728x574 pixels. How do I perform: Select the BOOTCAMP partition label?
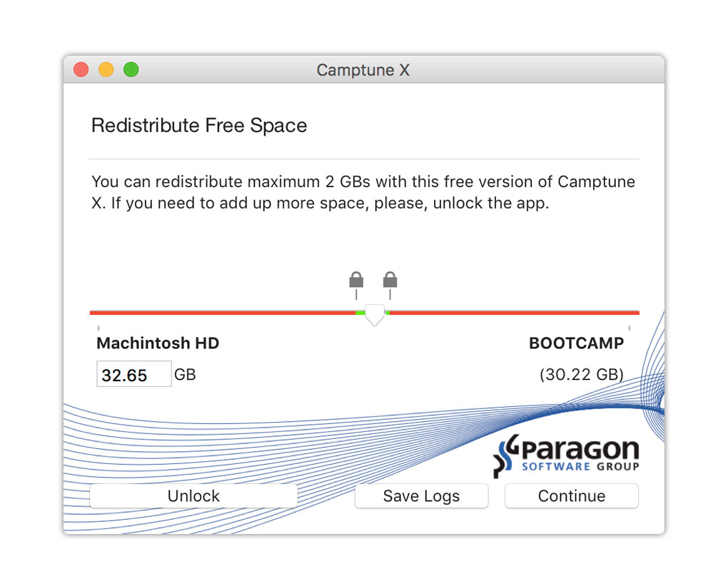pos(576,343)
